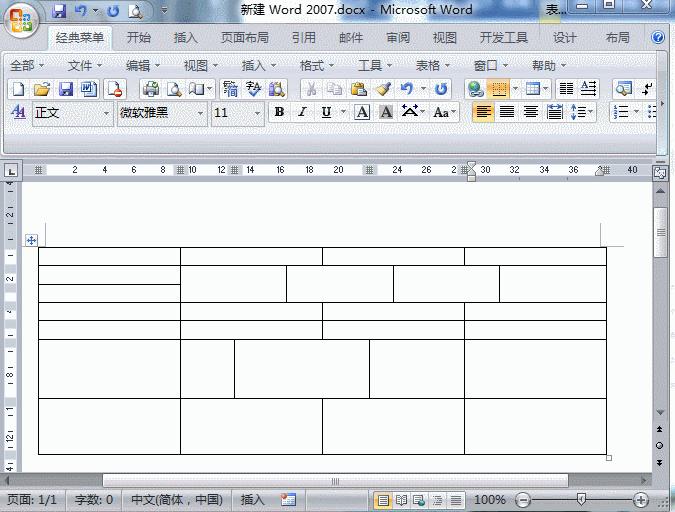Click the open folder icon
This screenshot has height=512, width=675.
pyautogui.click(x=42, y=89)
